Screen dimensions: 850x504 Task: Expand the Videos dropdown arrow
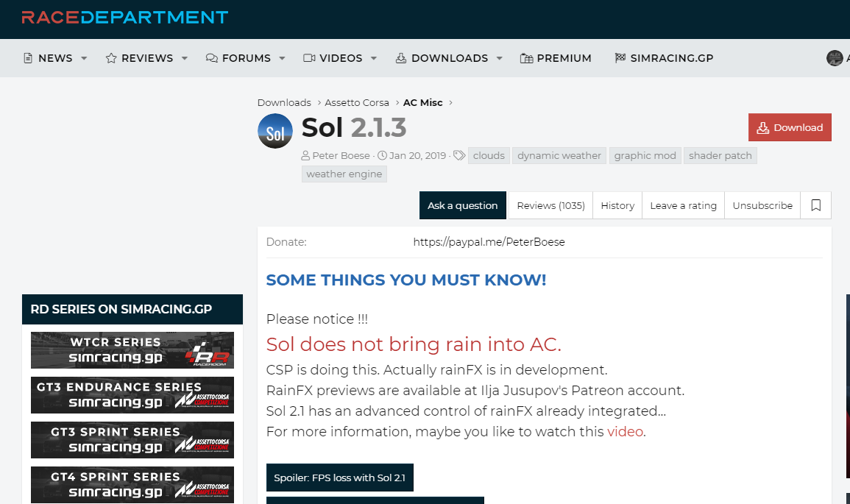374,58
